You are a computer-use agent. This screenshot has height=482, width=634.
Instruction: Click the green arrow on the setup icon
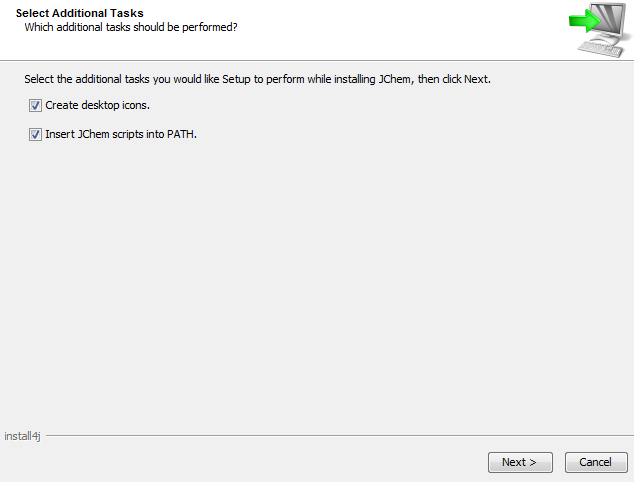(x=582, y=20)
